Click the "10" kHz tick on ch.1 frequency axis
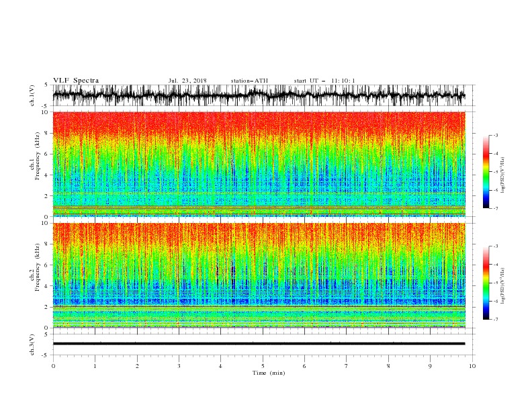 45,112
